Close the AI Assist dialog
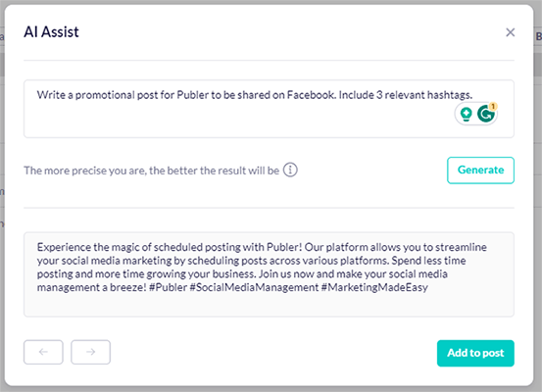Image resolution: width=542 pixels, height=392 pixels. [x=510, y=32]
